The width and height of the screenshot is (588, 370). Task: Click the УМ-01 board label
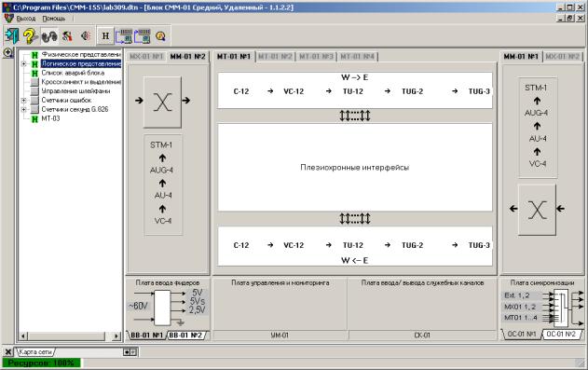280,336
